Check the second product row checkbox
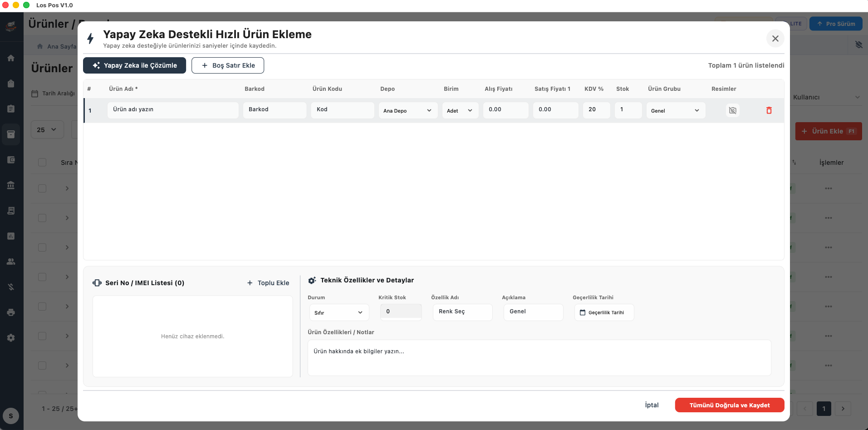This screenshot has height=430, width=868. click(x=42, y=218)
